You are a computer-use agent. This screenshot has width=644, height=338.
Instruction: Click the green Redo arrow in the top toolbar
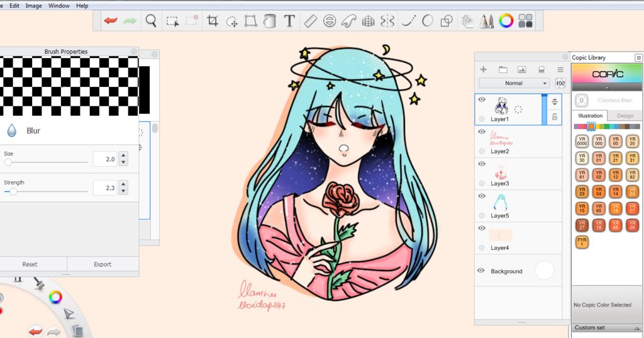(x=130, y=21)
